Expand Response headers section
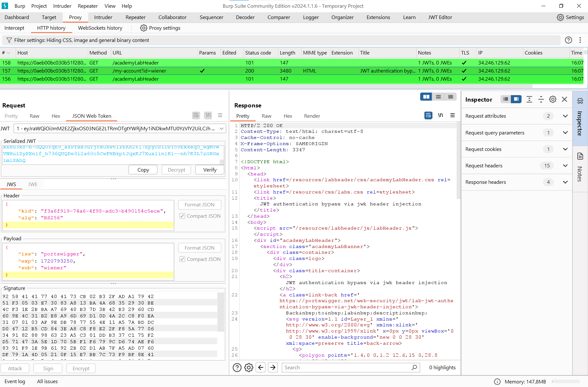588x387 pixels. [x=565, y=182]
